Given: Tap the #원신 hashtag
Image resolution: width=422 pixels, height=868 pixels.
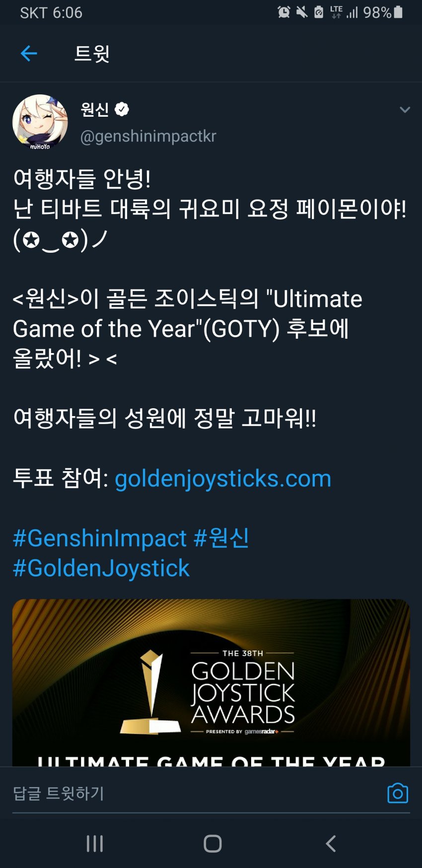Looking at the screenshot, I should point(221,538).
